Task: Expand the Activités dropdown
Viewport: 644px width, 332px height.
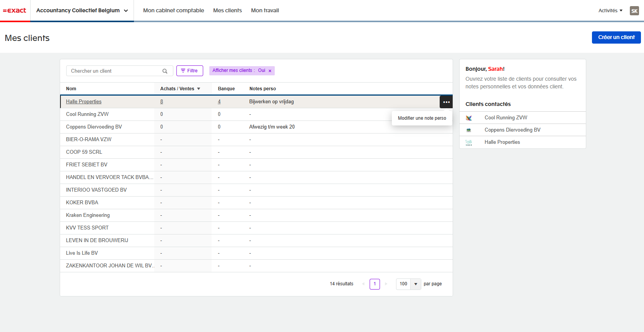Action: [x=610, y=11]
